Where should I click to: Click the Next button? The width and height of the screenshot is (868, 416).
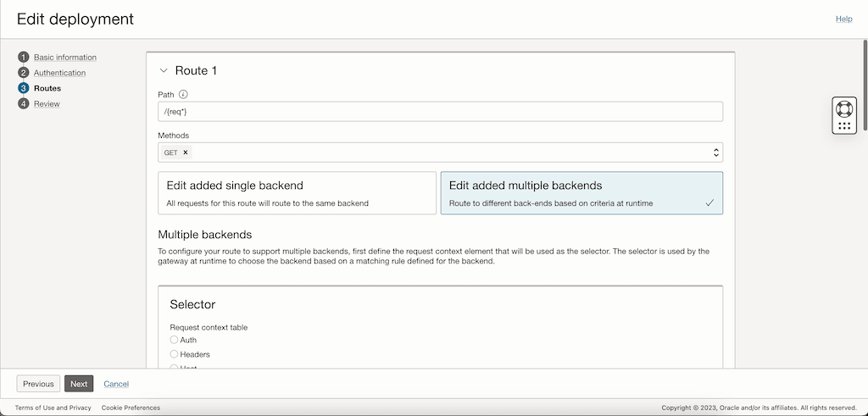(x=79, y=384)
